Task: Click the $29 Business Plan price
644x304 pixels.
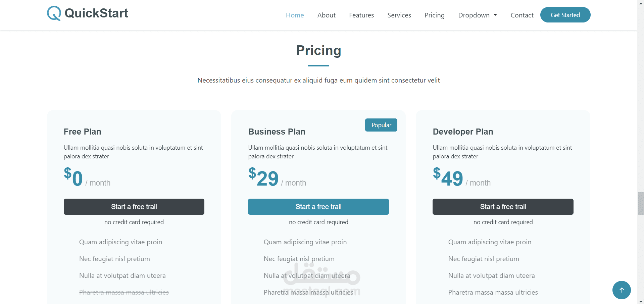Action: (264, 177)
